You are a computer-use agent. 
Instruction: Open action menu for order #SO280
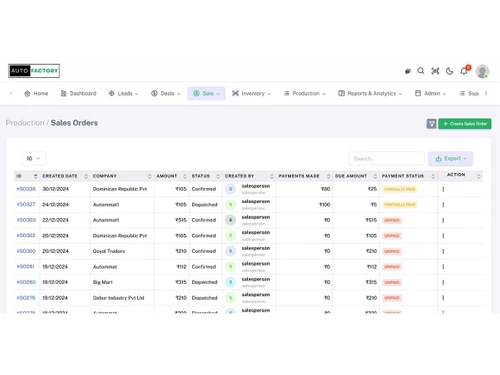[x=443, y=282]
